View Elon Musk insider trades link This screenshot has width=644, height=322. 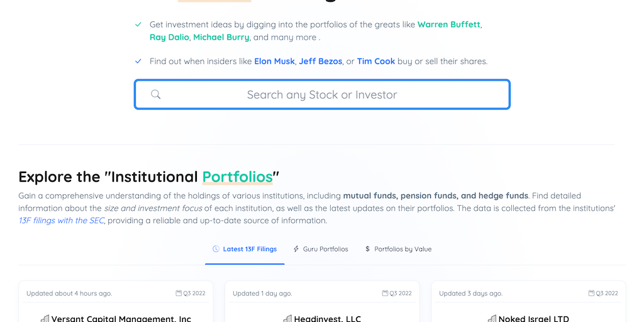274,61
